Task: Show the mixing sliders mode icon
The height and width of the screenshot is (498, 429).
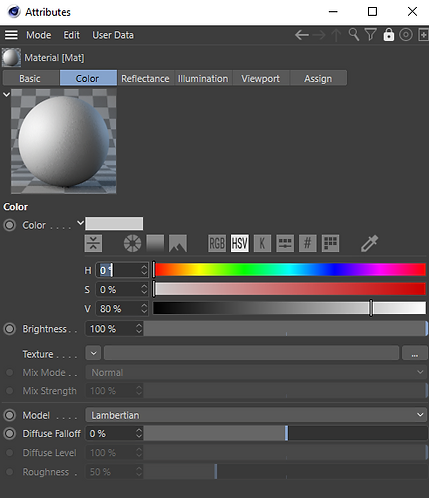Action: (285, 243)
